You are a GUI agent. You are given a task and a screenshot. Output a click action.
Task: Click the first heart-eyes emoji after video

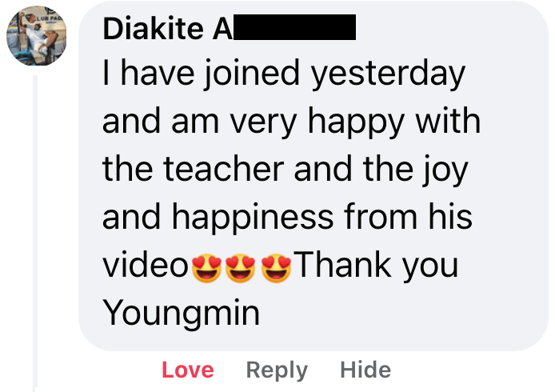pos(206,268)
